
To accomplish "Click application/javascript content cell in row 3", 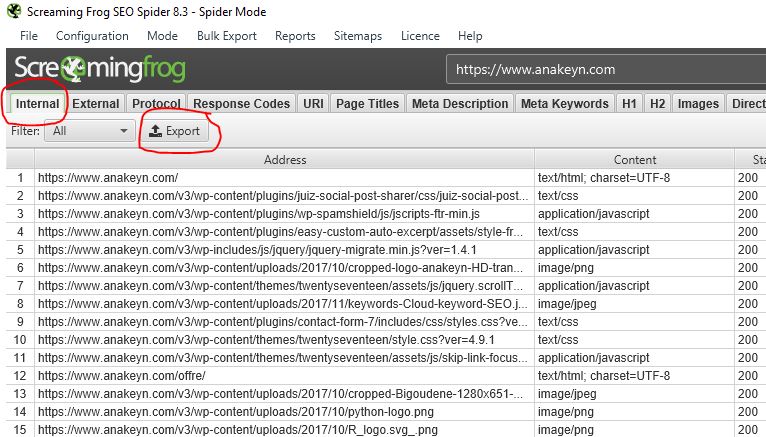I will tap(635, 214).
